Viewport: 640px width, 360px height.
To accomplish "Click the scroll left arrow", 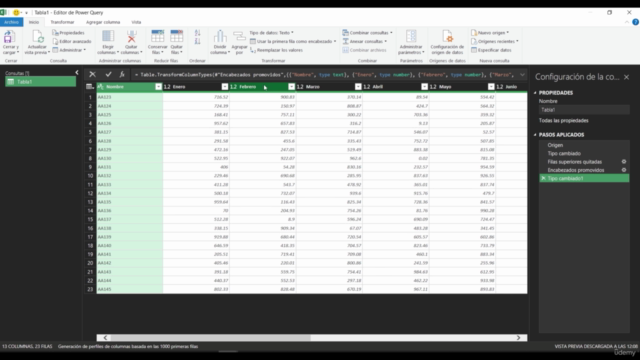I will (x=105, y=338).
